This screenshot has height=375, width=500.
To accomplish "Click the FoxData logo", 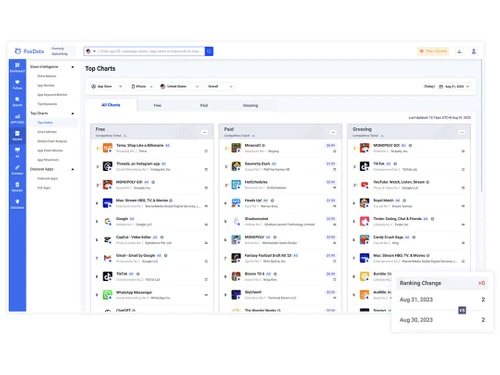I will tap(29, 51).
